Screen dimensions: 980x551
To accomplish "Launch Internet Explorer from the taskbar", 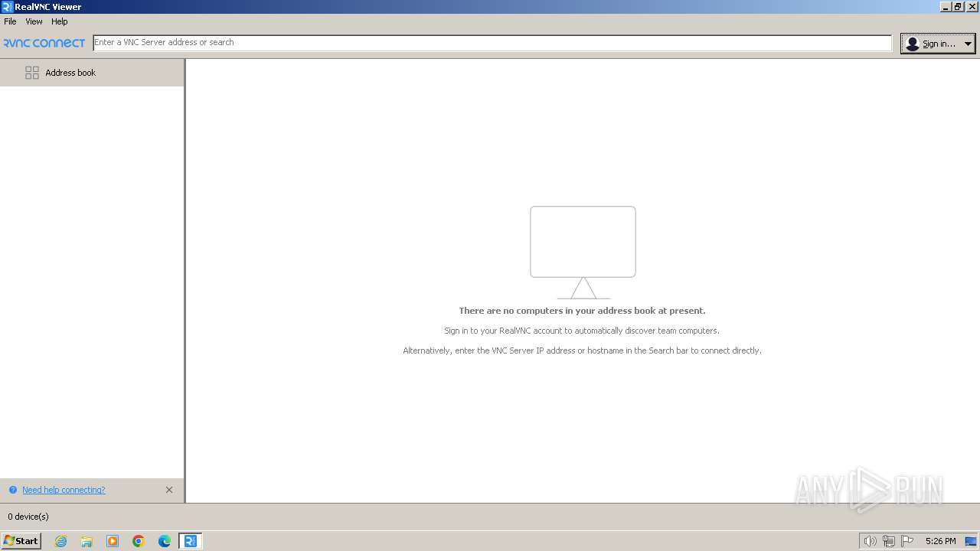I will [x=60, y=541].
